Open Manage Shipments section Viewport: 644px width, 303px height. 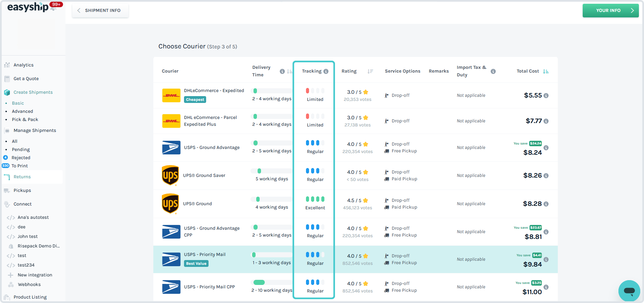coord(35,131)
